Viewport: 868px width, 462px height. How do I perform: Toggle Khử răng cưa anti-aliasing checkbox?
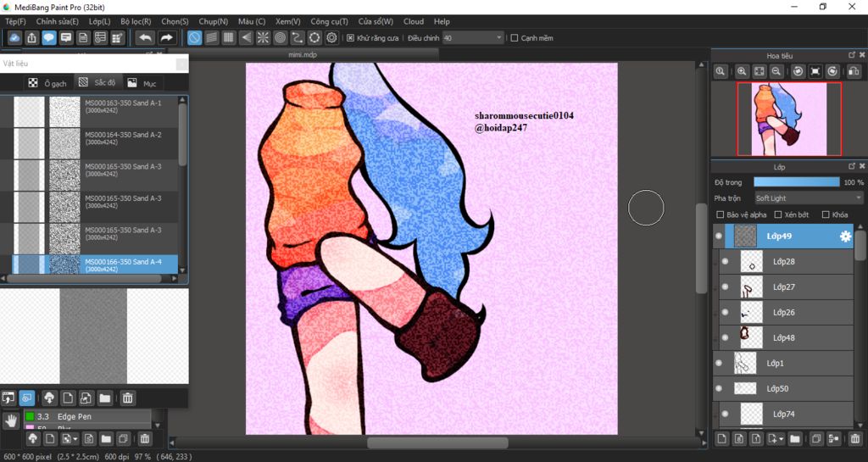coord(350,38)
